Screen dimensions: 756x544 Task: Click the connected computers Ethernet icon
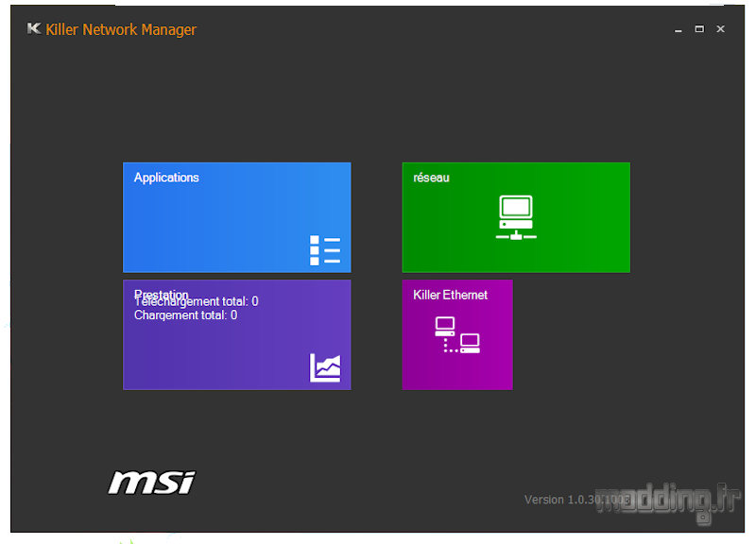(x=457, y=335)
